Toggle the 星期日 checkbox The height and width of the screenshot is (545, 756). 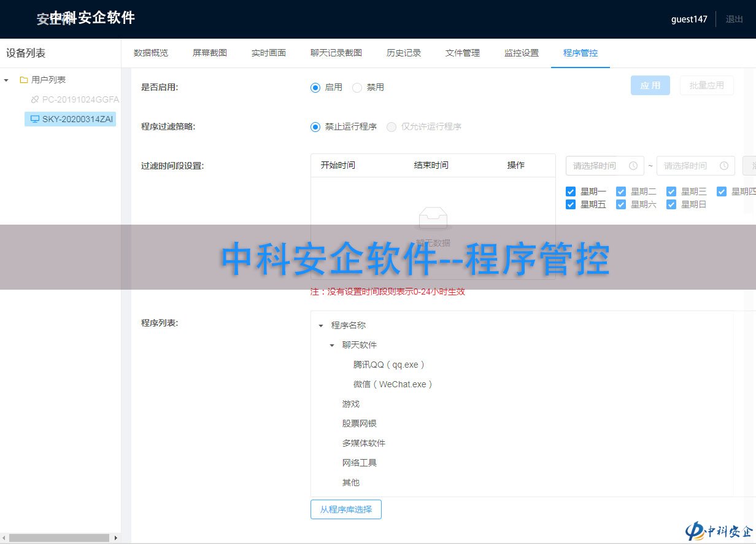[671, 204]
